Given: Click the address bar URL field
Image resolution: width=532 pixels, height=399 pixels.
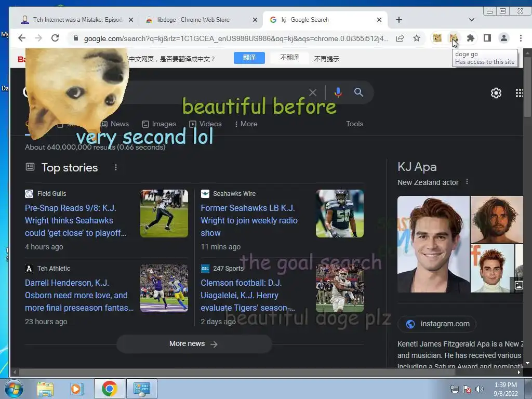Looking at the screenshot, I should (x=235, y=38).
